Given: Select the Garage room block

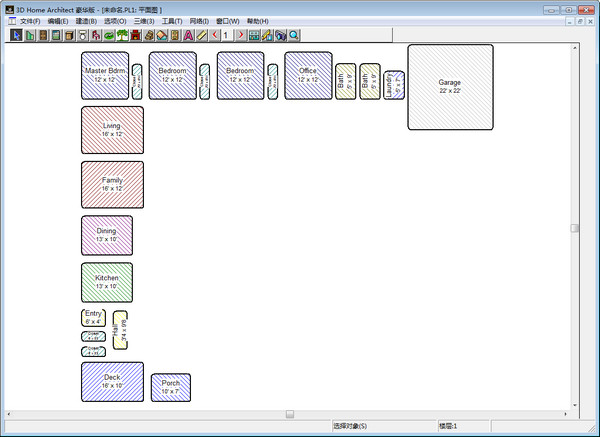Looking at the screenshot, I should [x=450, y=87].
